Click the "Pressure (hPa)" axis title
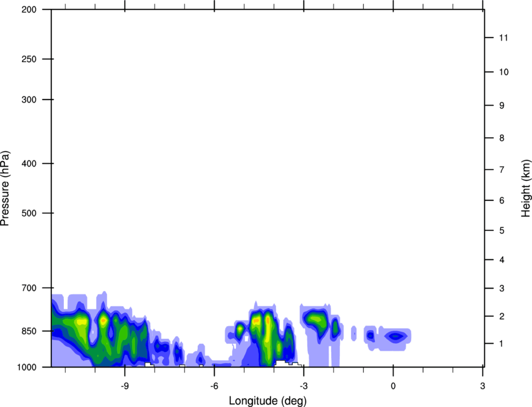This screenshot has height=407, width=532. click(x=5, y=188)
